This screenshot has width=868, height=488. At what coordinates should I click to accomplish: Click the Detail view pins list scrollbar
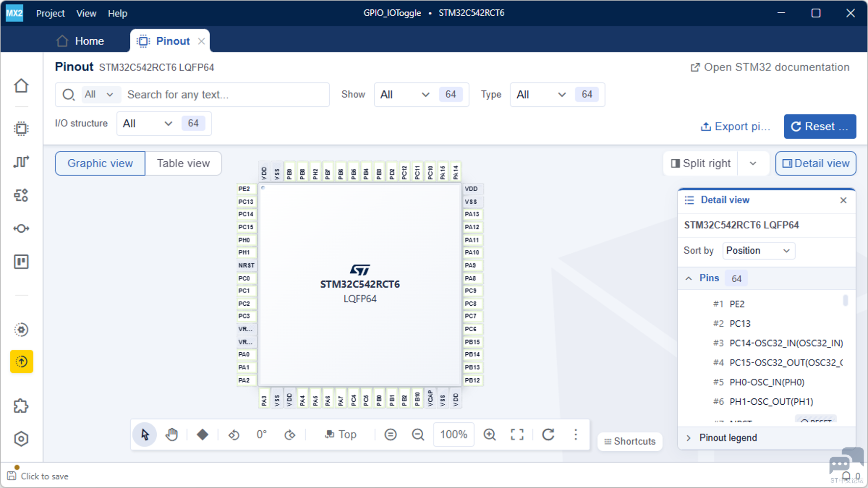tap(845, 300)
